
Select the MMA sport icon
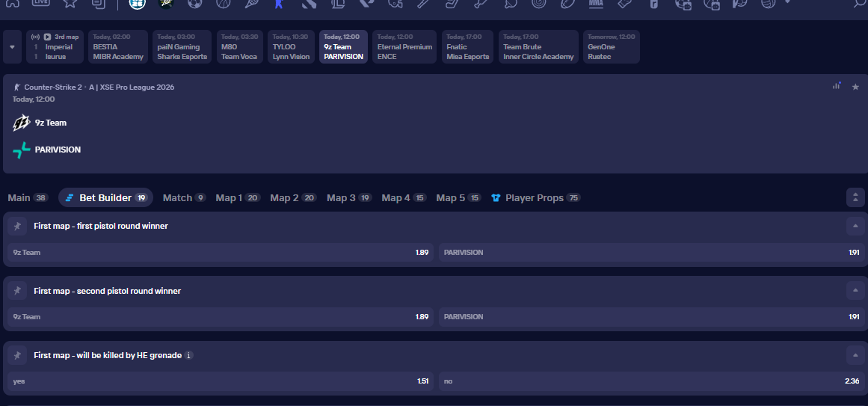click(596, 3)
